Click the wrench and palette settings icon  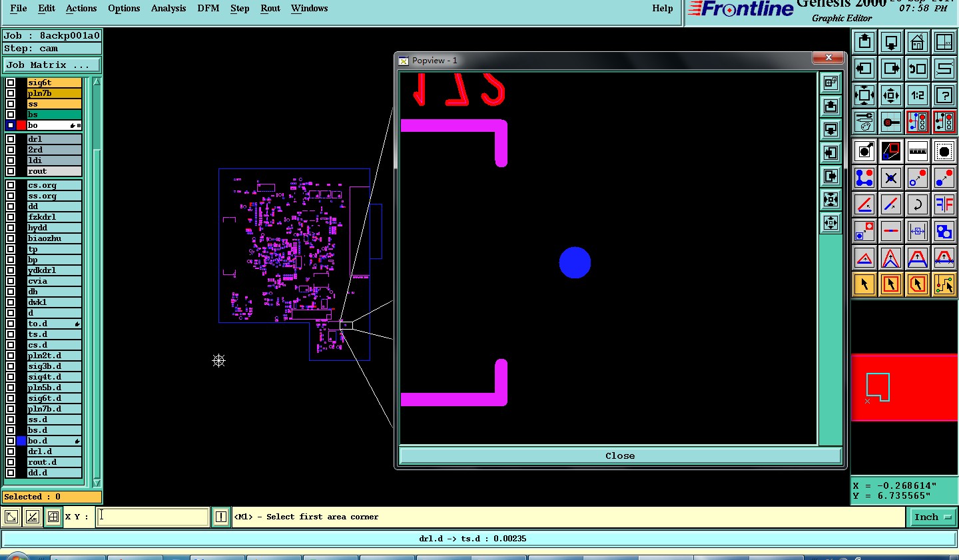pyautogui.click(x=864, y=122)
